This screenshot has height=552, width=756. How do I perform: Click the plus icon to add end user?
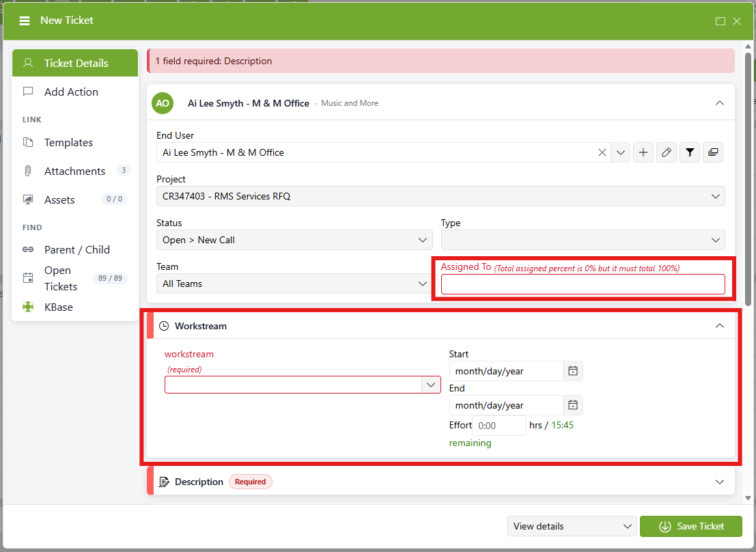643,152
